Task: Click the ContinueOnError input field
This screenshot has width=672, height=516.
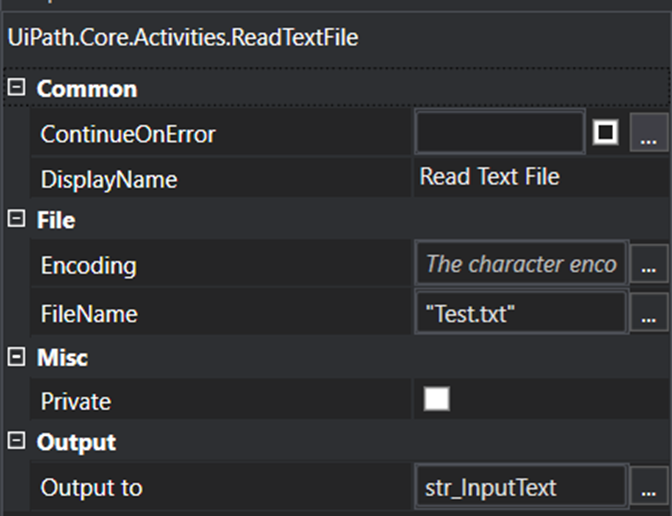Action: (x=500, y=132)
